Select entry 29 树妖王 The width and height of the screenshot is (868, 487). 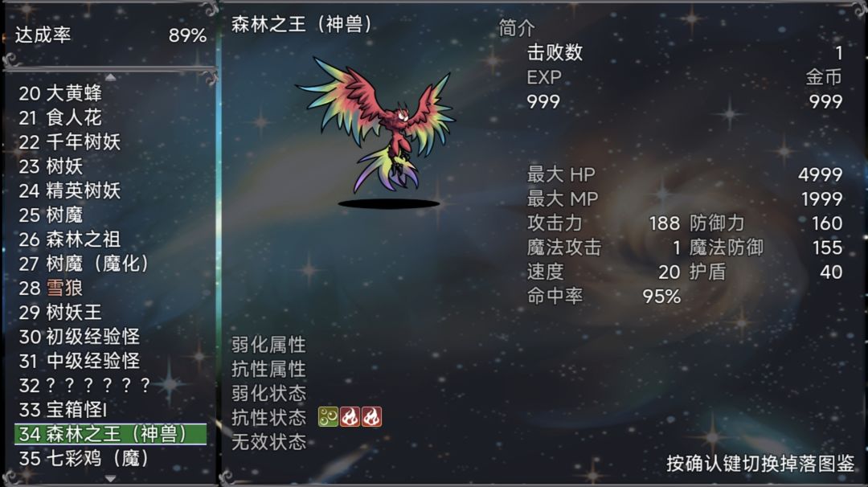(x=111, y=312)
